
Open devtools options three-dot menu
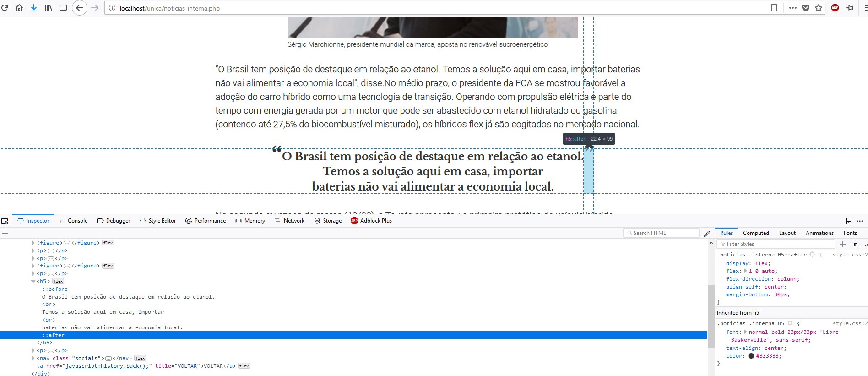[860, 221]
